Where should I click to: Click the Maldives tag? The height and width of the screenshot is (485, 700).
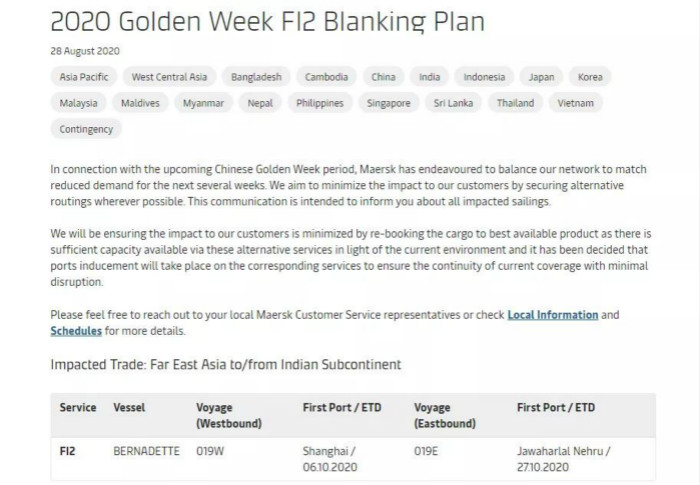pyautogui.click(x=140, y=103)
